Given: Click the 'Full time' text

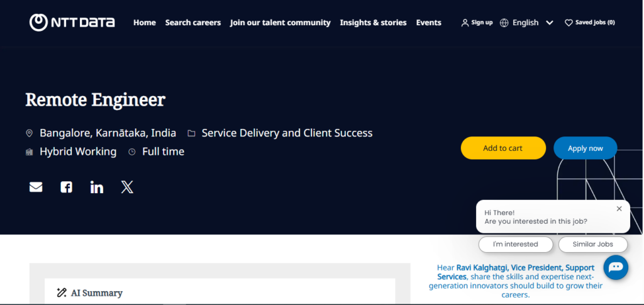Looking at the screenshot, I should [163, 152].
